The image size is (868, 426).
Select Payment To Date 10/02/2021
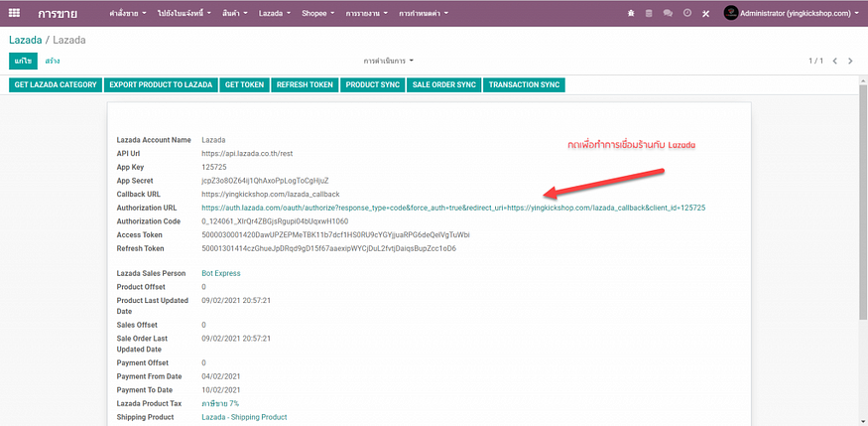pyautogui.click(x=220, y=390)
